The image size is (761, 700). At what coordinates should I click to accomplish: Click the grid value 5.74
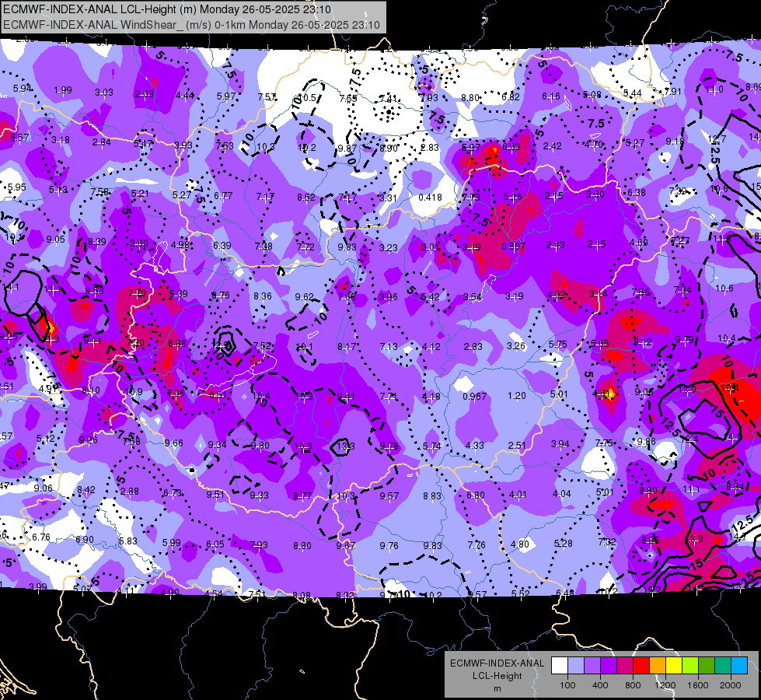432,446
